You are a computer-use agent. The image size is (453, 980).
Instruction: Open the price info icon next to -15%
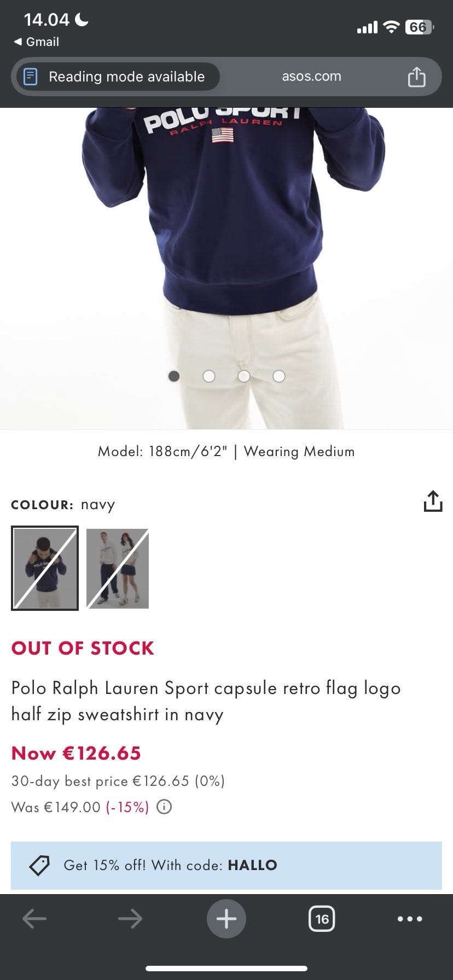click(164, 807)
